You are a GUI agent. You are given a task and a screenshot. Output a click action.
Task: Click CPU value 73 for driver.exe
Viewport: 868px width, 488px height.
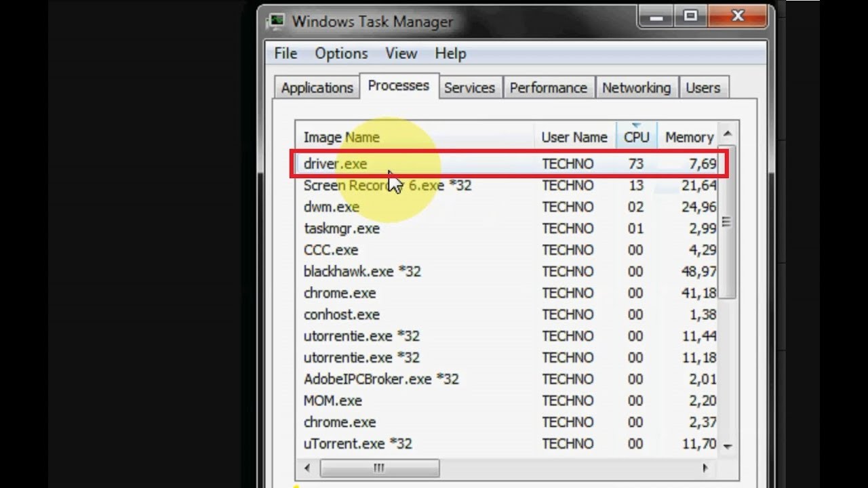[635, 164]
